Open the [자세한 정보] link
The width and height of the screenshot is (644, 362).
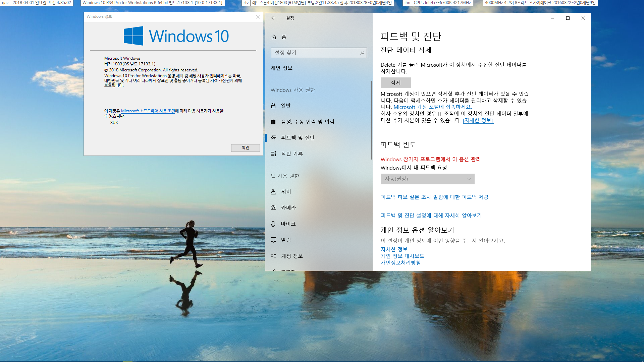click(478, 120)
